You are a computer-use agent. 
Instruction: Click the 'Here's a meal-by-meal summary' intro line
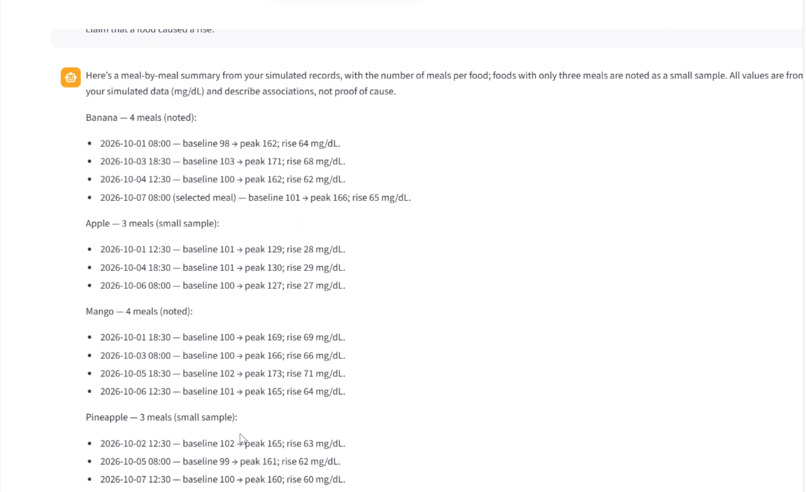444,76
